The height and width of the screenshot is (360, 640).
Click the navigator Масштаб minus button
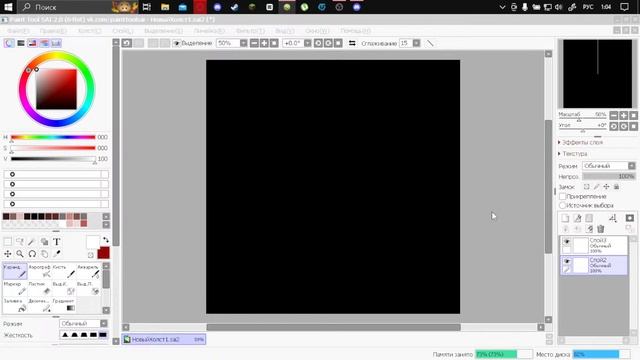click(614, 116)
